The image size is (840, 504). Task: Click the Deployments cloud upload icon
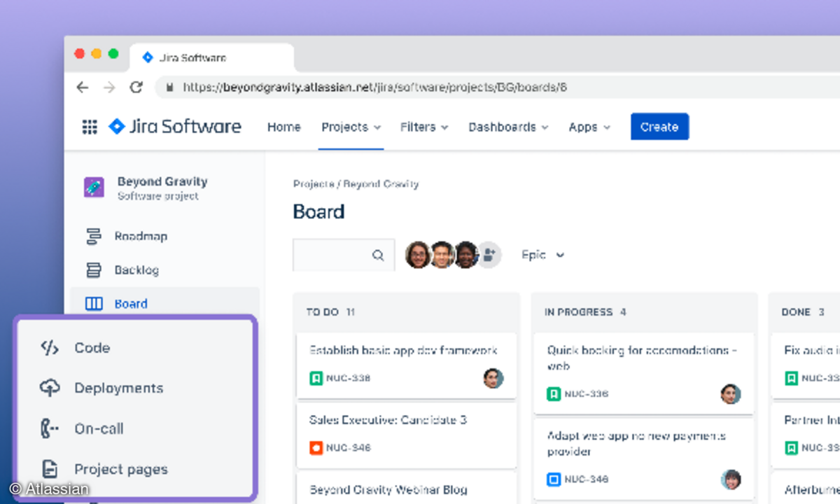pos(49,388)
